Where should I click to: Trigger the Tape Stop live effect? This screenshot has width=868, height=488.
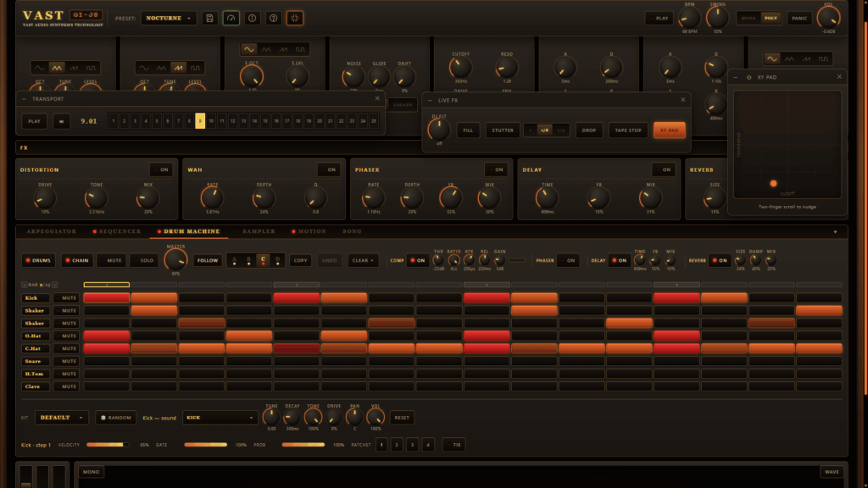click(x=628, y=130)
